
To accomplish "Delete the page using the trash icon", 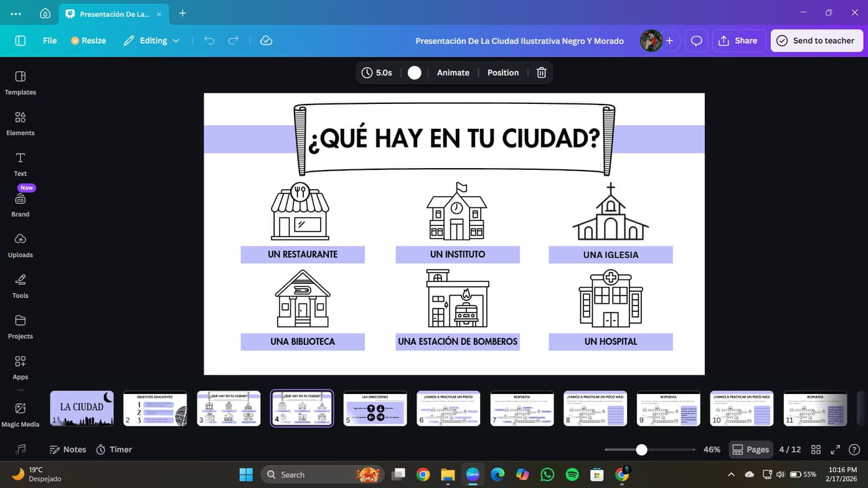I will pos(541,72).
